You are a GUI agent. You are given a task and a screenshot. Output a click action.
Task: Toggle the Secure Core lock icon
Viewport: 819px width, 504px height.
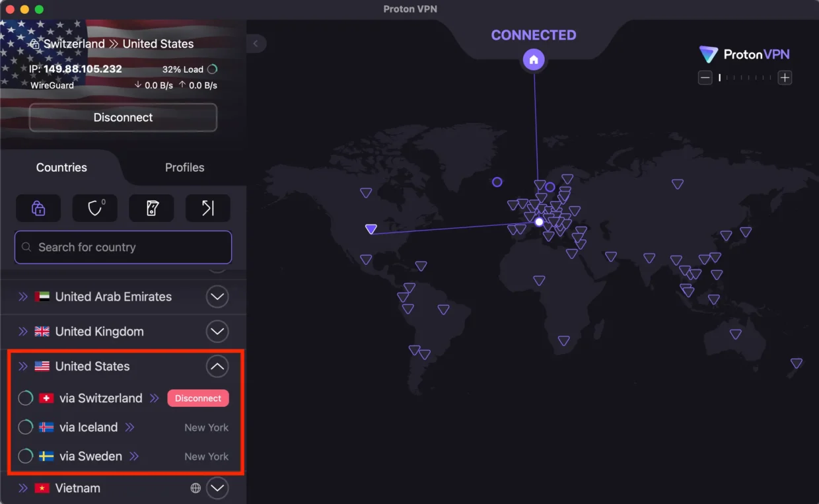(38, 208)
